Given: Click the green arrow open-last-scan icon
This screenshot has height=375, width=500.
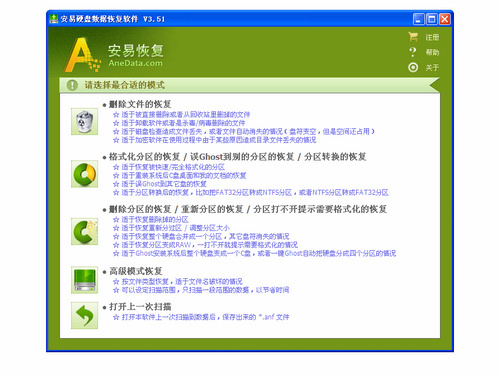Looking at the screenshot, I should pos(84,315).
